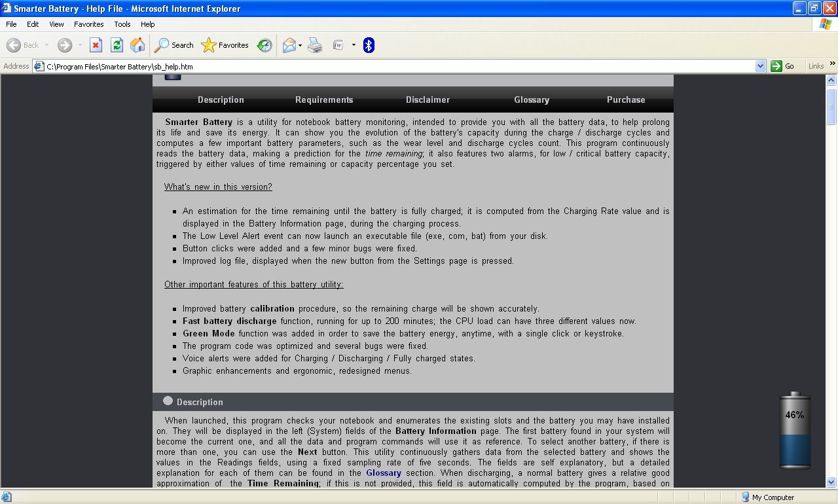This screenshot has width=838, height=504.
Task: Open the Search toolbar button
Action: tap(174, 45)
